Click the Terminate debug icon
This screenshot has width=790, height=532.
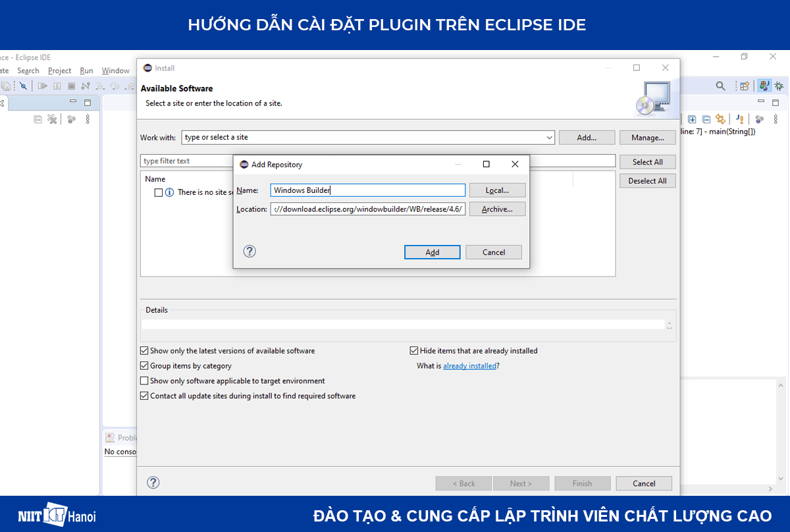point(71,86)
